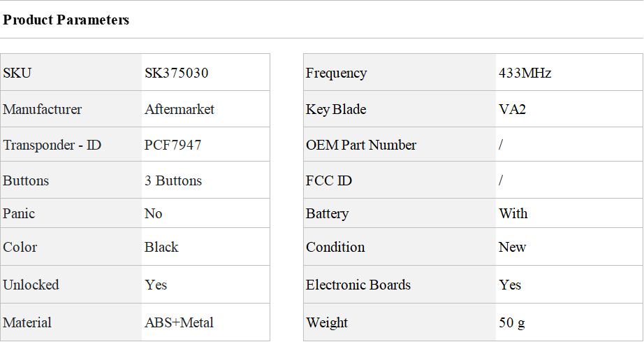This screenshot has width=644, height=342.
Task: Click the Transponder - ID label
Action: (x=52, y=145)
